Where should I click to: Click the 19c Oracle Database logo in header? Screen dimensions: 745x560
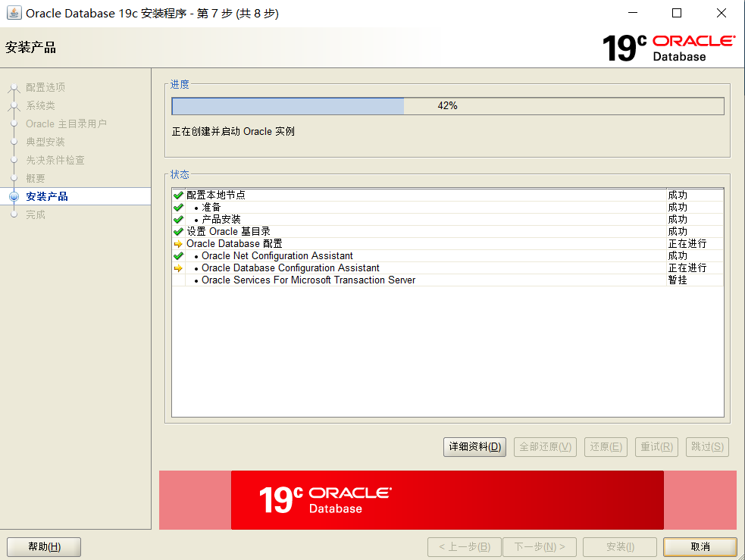pyautogui.click(x=668, y=48)
